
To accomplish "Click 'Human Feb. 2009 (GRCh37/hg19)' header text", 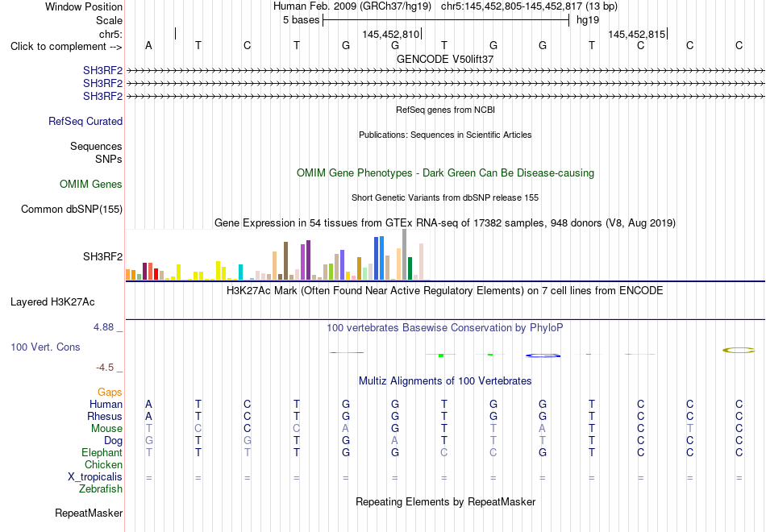I will coord(352,6).
